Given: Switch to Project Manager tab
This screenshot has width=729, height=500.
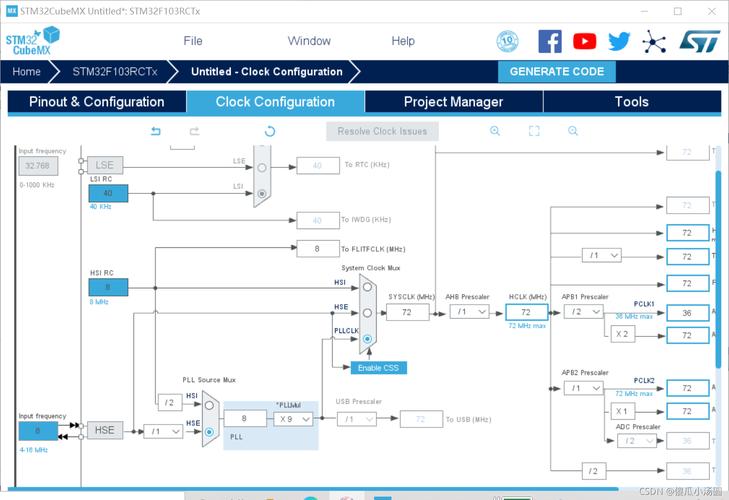Looking at the screenshot, I should click(x=453, y=102).
